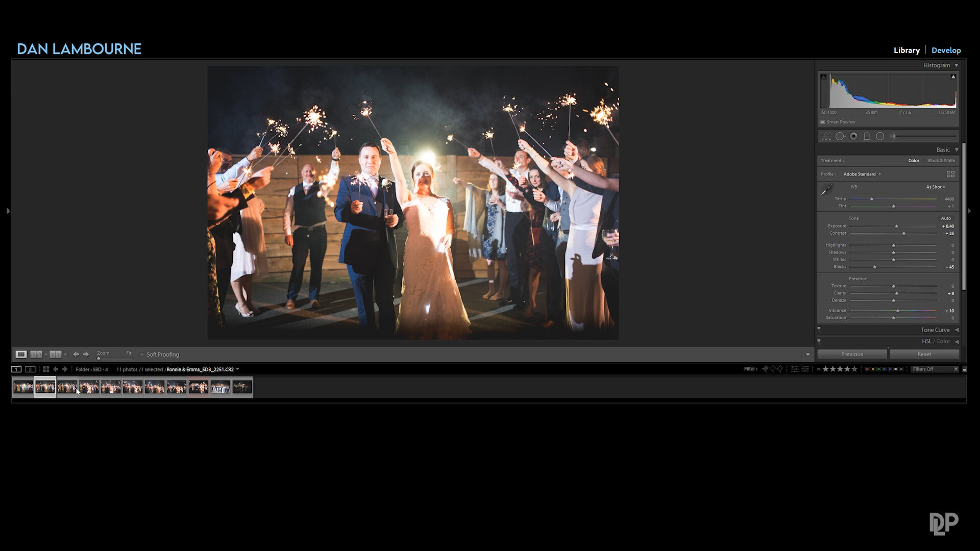
Task: Click the Reset button
Action: (x=924, y=354)
